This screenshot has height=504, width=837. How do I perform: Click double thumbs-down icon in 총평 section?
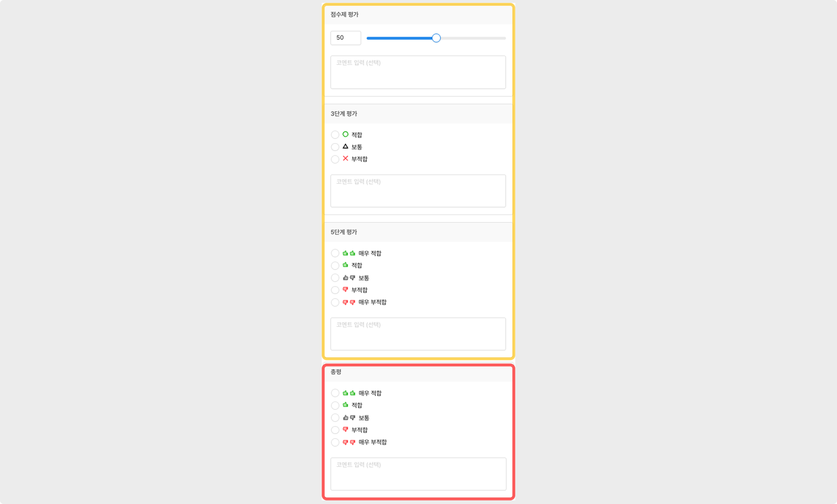[349, 442]
